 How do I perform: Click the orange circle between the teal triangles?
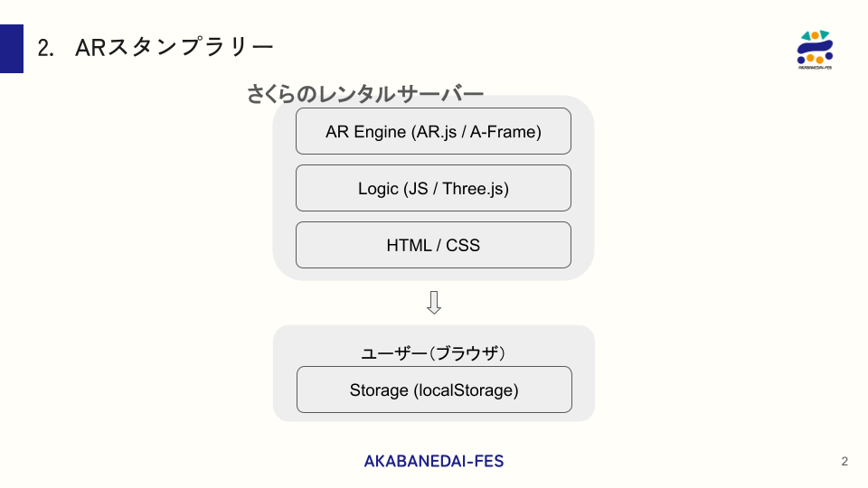pos(815,35)
